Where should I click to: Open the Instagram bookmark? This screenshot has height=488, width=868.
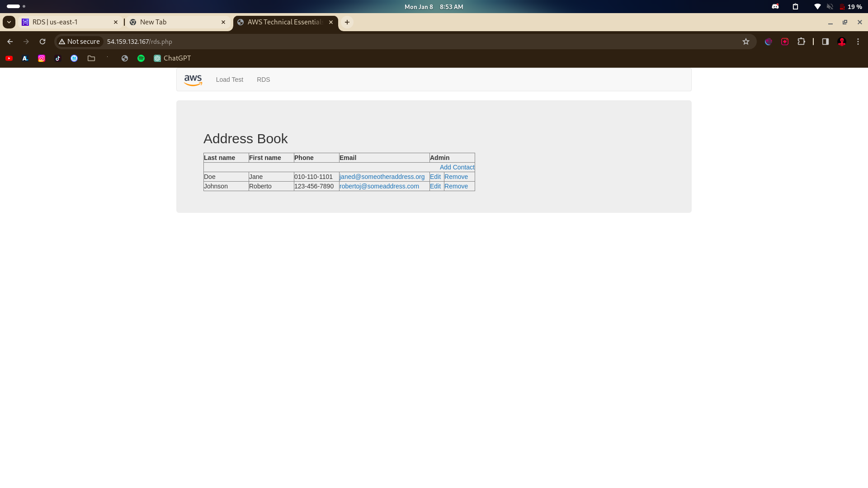pos(42,58)
